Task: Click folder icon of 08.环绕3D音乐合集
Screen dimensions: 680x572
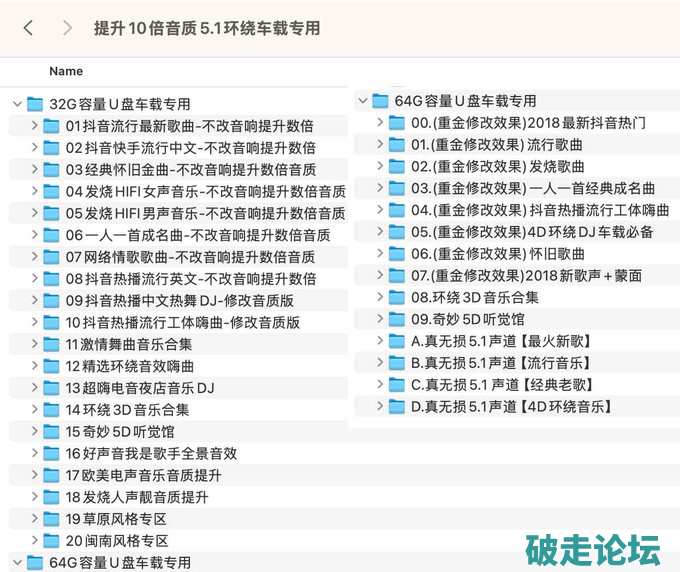Action: point(397,297)
